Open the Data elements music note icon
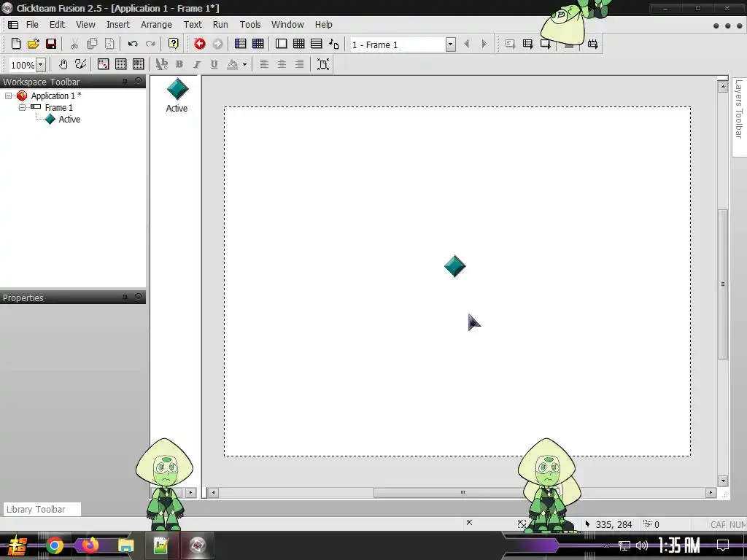 334,44
